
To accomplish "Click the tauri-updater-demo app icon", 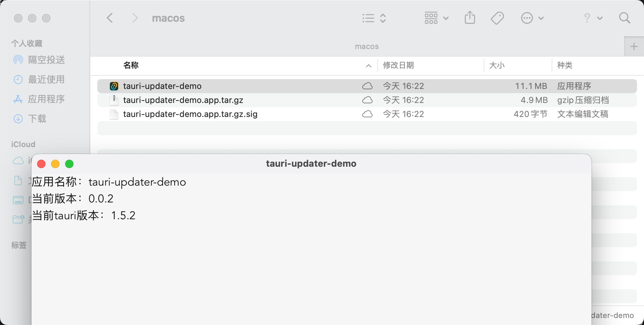I will tap(114, 86).
